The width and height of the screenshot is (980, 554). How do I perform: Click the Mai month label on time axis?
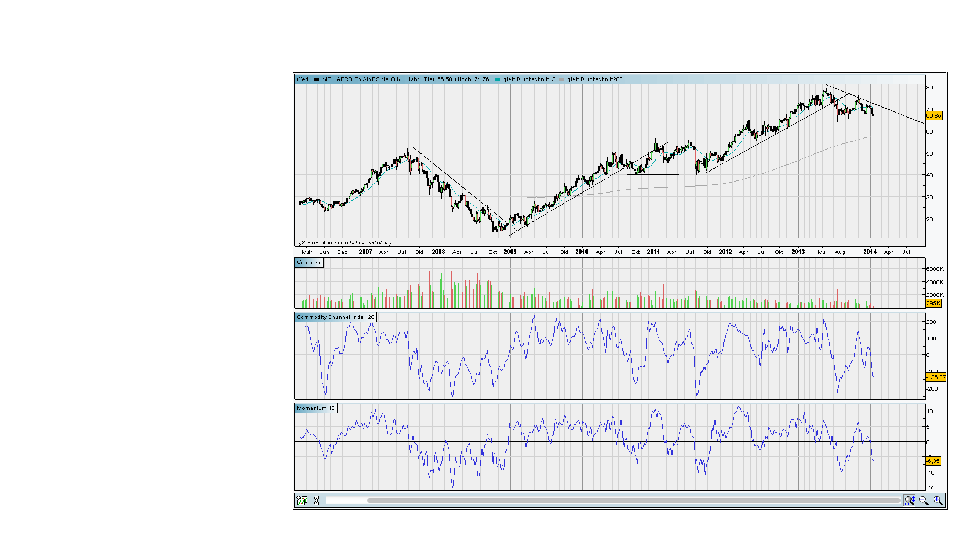823,252
